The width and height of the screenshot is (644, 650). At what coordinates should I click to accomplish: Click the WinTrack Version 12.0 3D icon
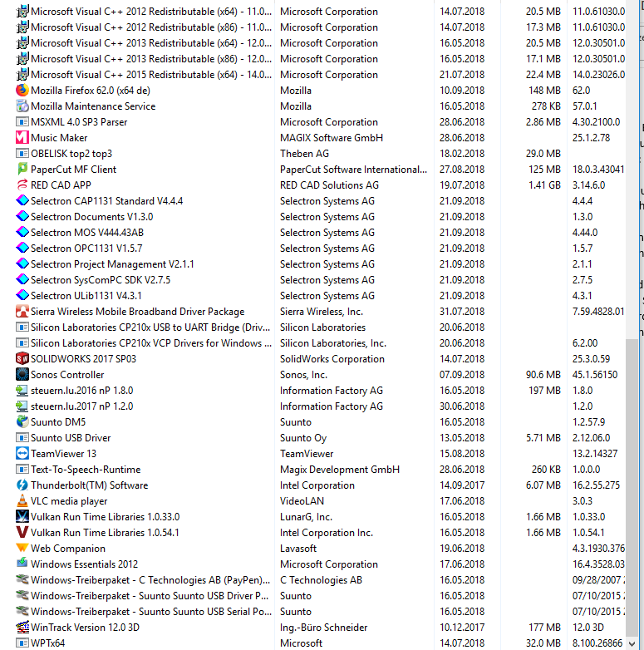tap(22, 628)
